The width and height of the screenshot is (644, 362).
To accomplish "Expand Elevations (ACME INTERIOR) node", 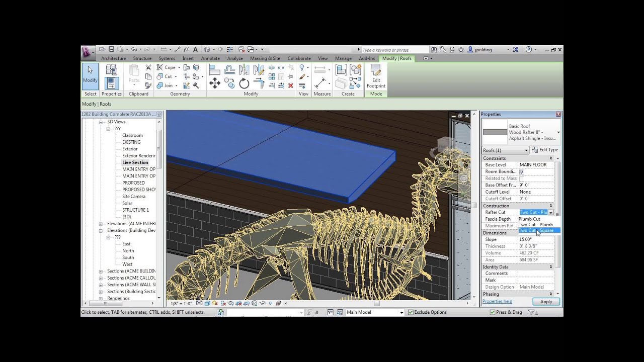I will pyautogui.click(x=101, y=224).
